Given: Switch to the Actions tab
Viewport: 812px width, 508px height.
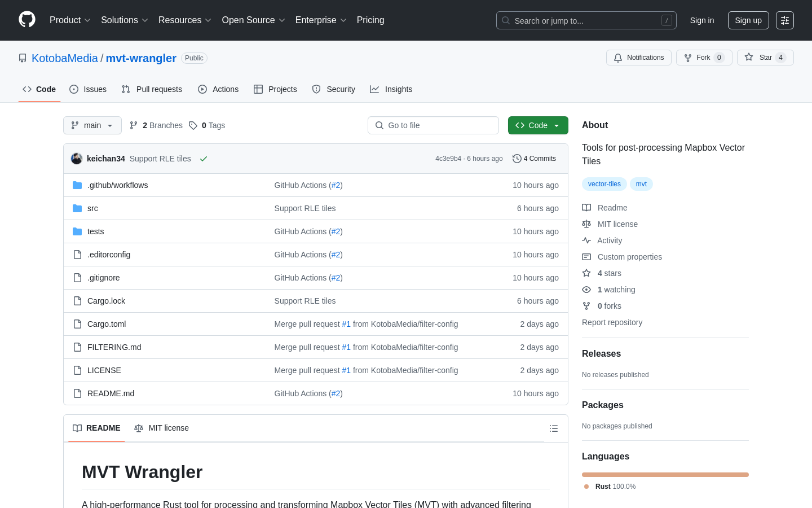Looking at the screenshot, I should (218, 89).
